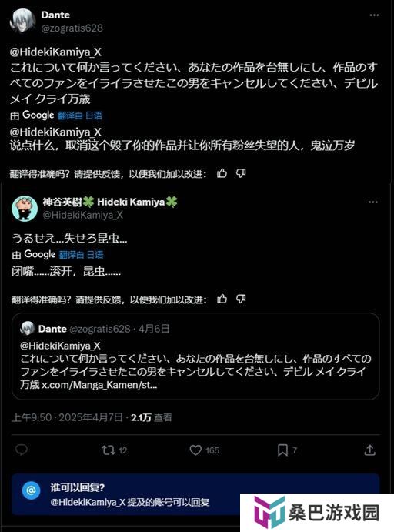
Task: Click the x.com/Manga_Kamen link in the quoted tweet
Action: coord(99,385)
